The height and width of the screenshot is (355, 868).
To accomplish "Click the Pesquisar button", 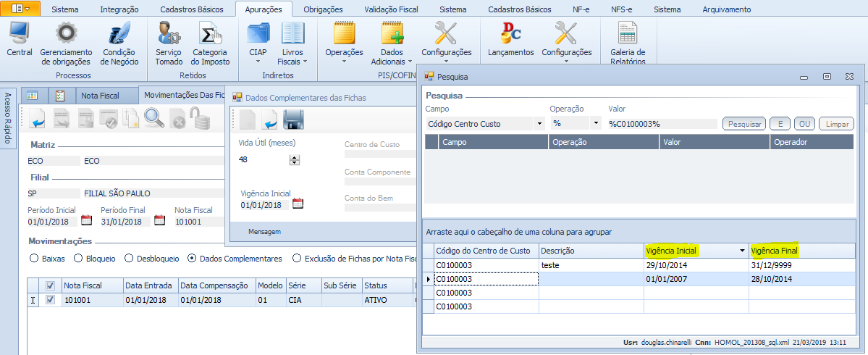I will point(743,124).
